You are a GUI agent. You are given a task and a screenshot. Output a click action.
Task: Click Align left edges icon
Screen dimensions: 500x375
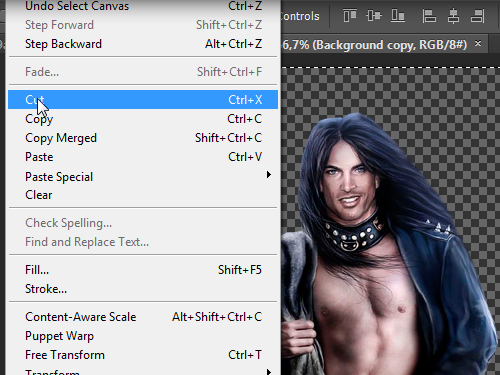tap(429, 16)
